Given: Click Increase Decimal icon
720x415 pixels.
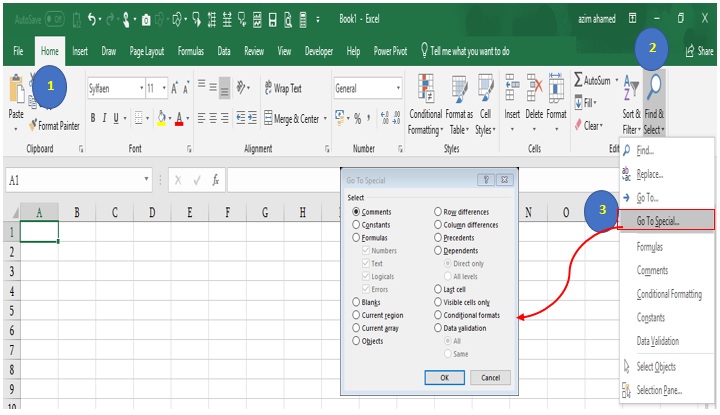Looking at the screenshot, I should pos(385,118).
